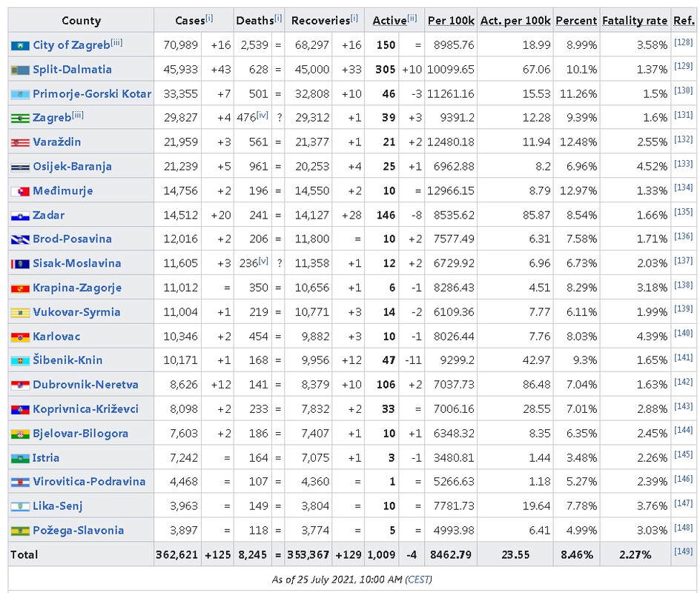Open the Međimurje county link
Image resolution: width=700 pixels, height=593 pixels.
(x=62, y=191)
